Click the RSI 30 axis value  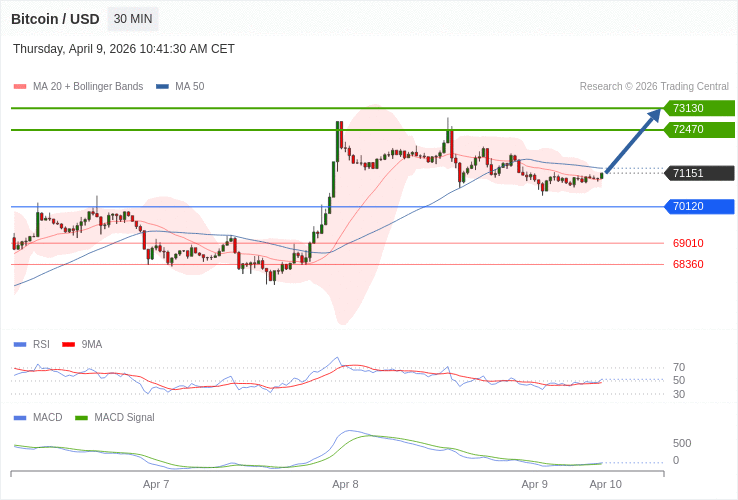pos(679,394)
